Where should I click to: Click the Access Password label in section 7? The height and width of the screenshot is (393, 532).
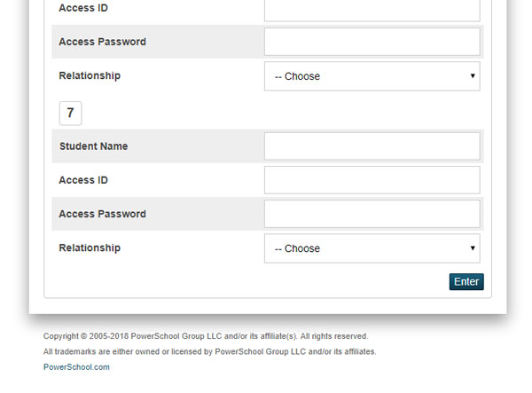pyautogui.click(x=103, y=214)
